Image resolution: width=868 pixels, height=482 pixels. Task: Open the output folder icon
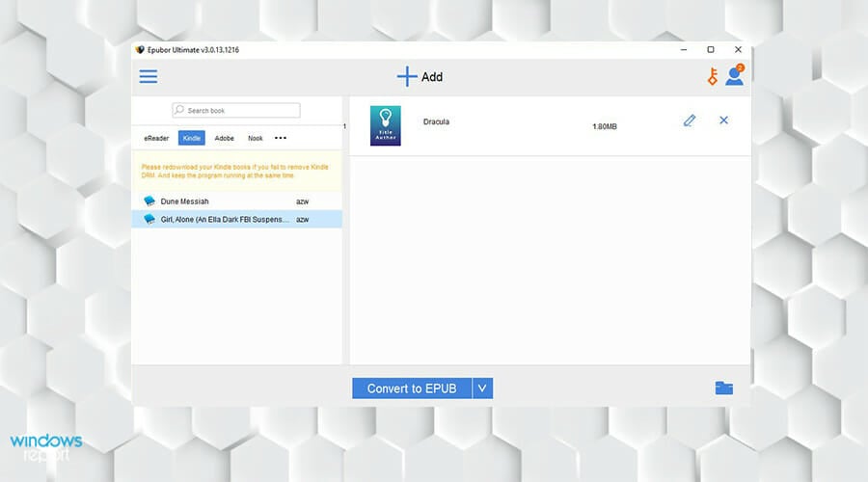tap(723, 388)
